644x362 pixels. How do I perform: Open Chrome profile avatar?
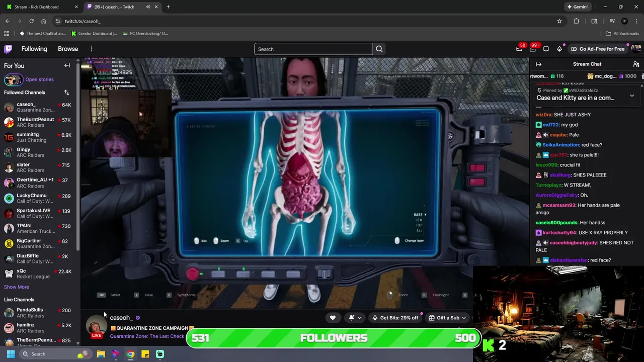coord(624,21)
